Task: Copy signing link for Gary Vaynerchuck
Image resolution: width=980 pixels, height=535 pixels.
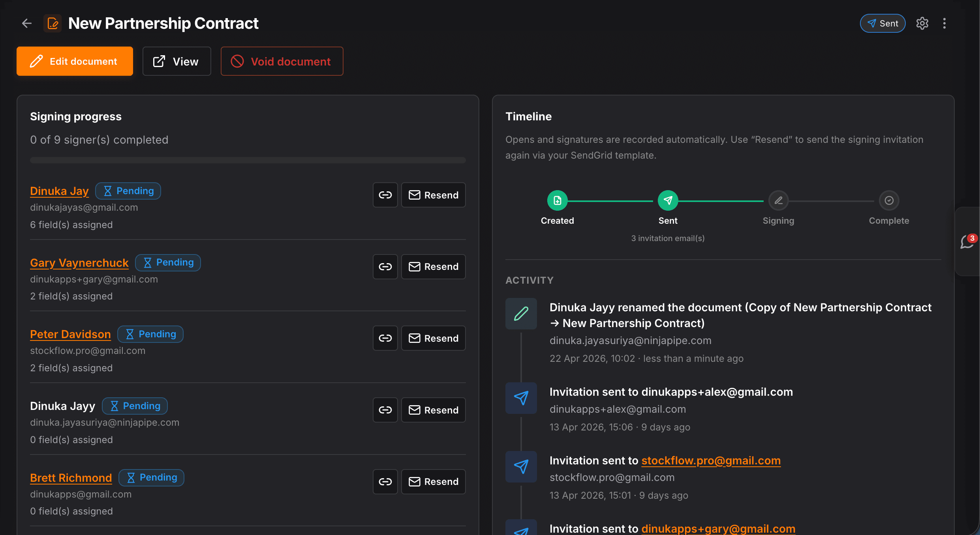Action: [385, 267]
